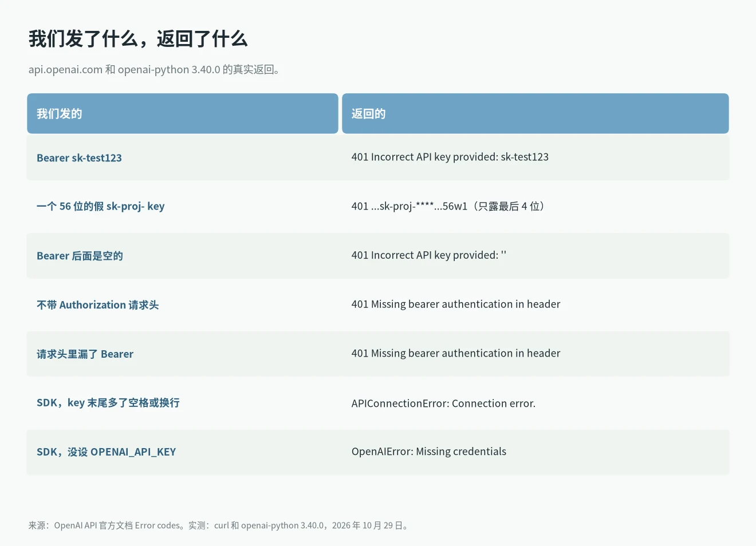Screen dimensions: 756x546
Task: Select 'APIConnectionError: Connection error.'
Action: coord(444,403)
